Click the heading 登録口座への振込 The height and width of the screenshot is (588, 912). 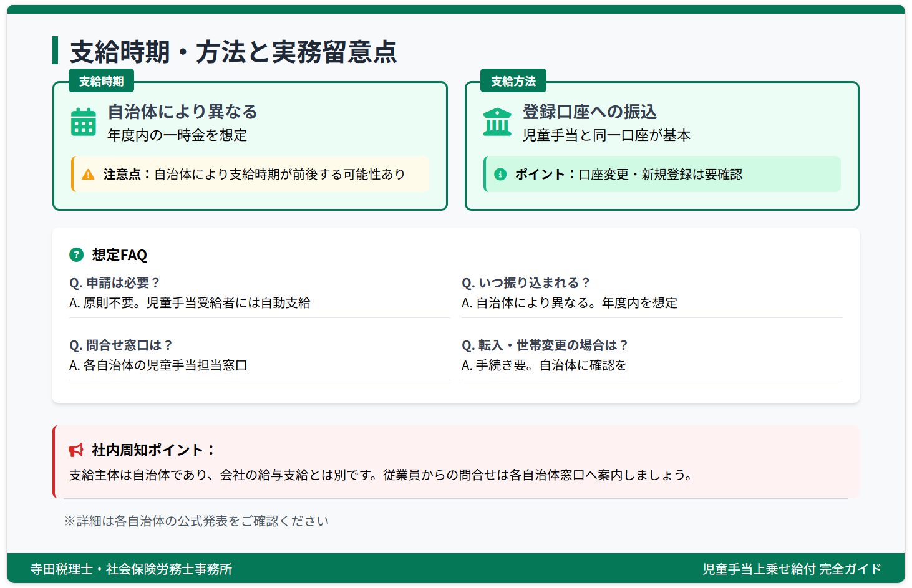click(x=589, y=112)
